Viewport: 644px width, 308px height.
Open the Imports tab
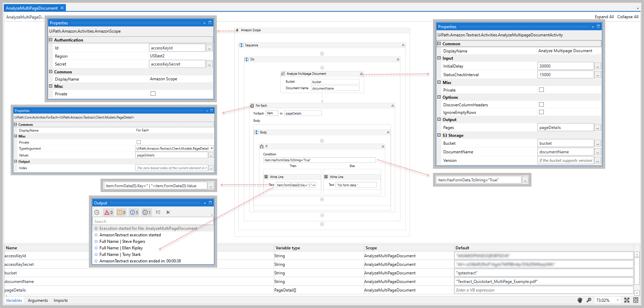pos(61,300)
